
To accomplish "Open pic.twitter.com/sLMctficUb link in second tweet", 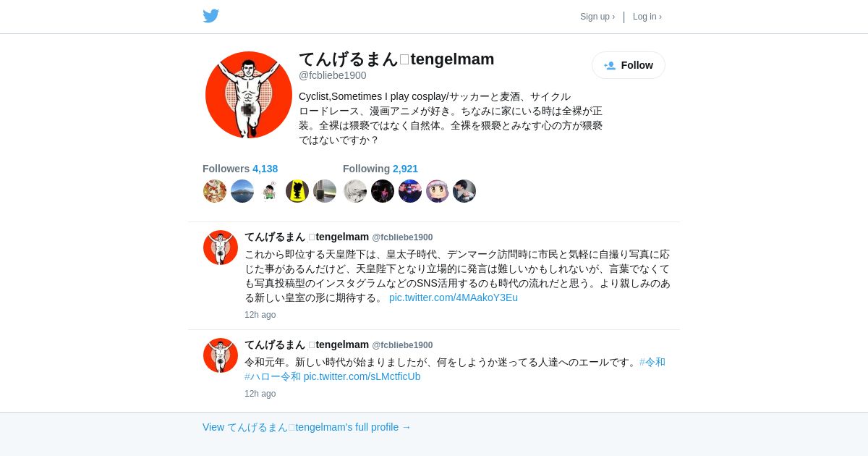I will click(x=362, y=376).
